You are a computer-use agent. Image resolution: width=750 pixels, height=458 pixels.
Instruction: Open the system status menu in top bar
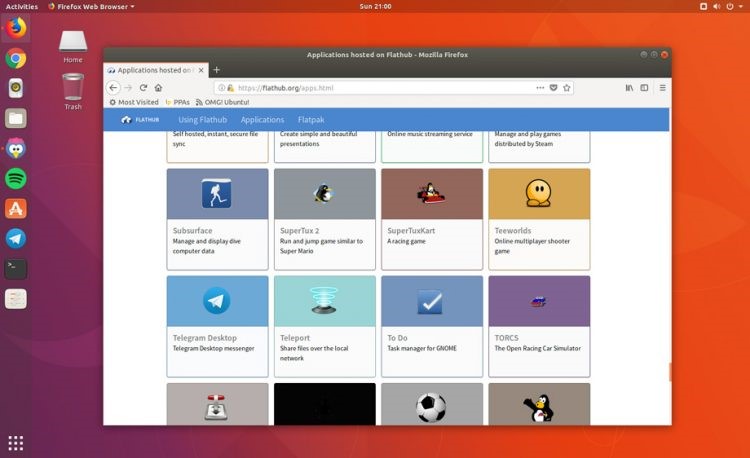(728, 6)
